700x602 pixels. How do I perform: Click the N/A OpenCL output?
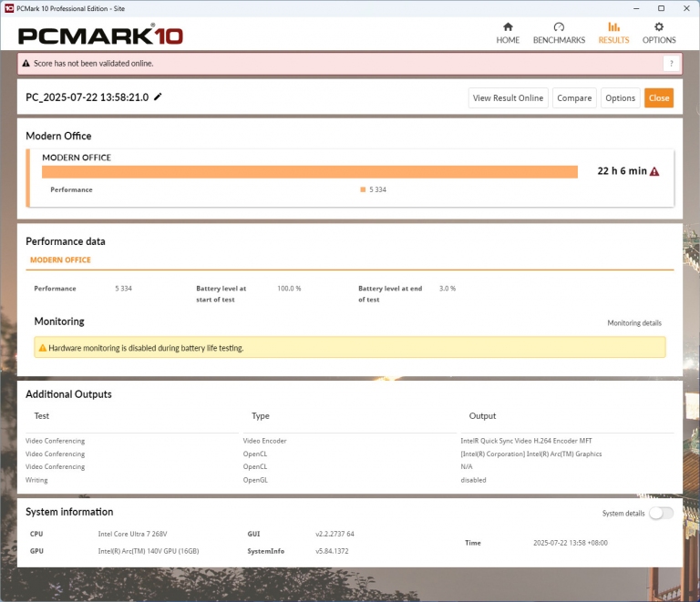tap(466, 466)
